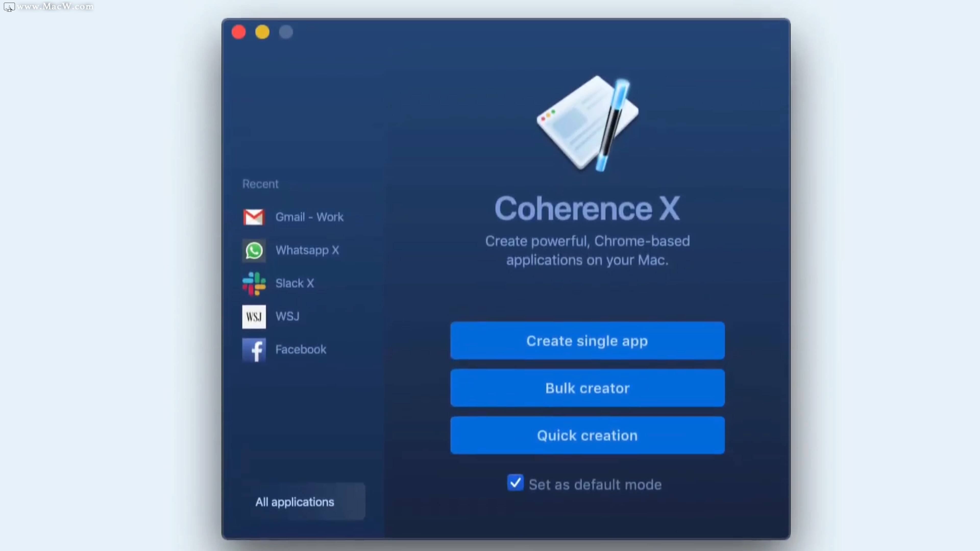The width and height of the screenshot is (980, 551).
Task: Open the Gmail icon in Recent
Action: pos(254,217)
